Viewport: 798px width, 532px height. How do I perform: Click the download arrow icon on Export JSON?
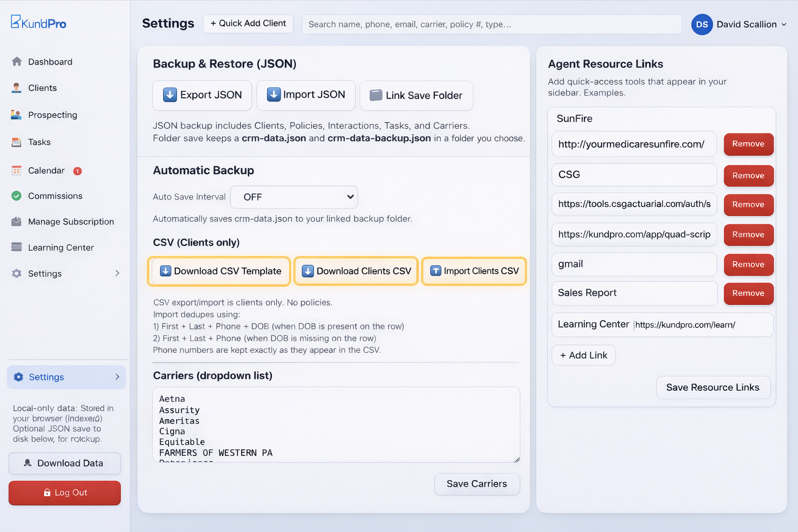coord(169,95)
